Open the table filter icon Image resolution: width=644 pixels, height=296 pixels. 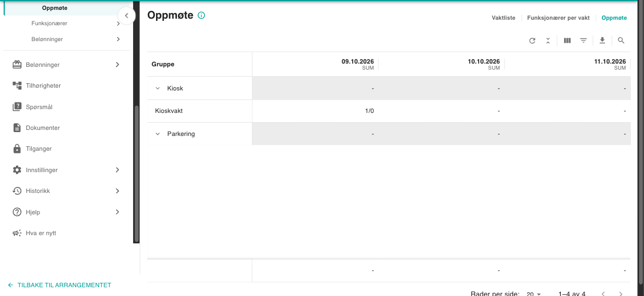point(583,41)
